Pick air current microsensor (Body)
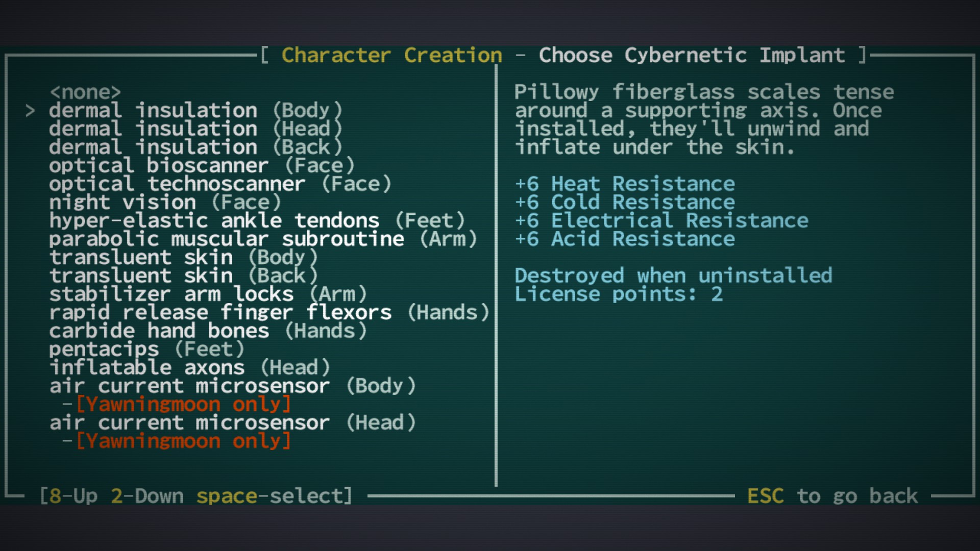The image size is (980, 551). click(232, 386)
